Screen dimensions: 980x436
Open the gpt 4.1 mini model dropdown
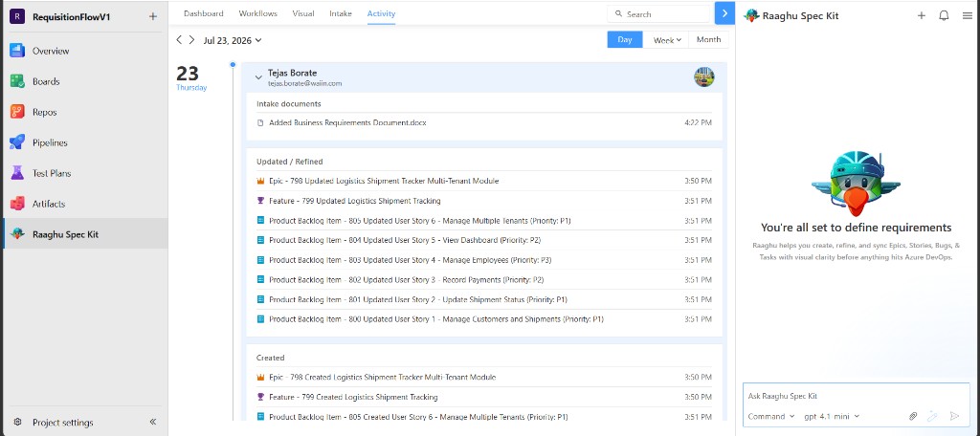(832, 416)
